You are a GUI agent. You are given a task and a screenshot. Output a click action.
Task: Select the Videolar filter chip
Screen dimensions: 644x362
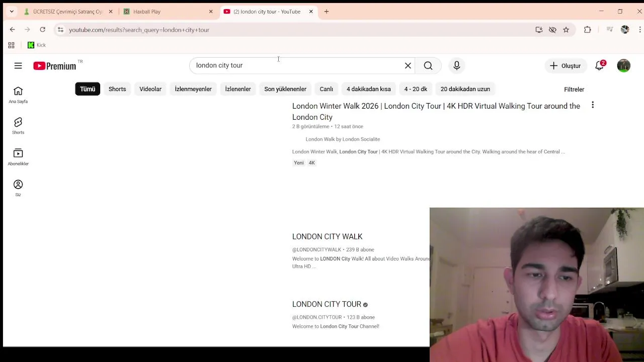(x=150, y=89)
